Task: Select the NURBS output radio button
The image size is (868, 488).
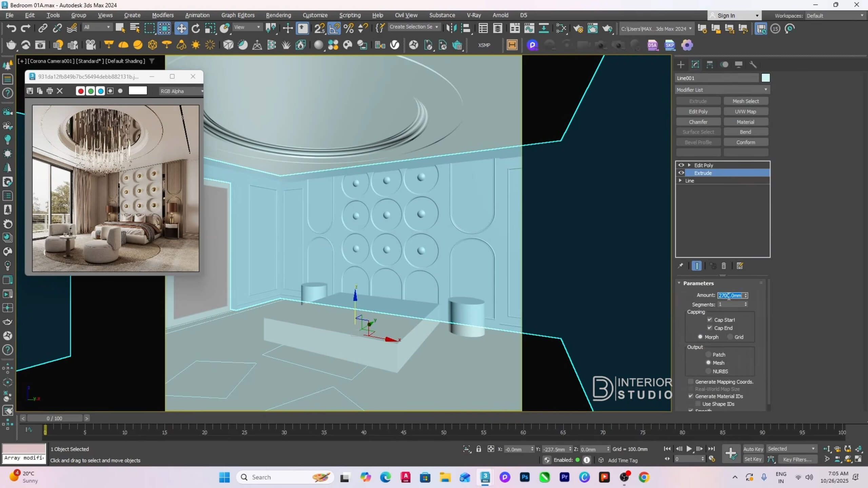Action: tap(708, 371)
